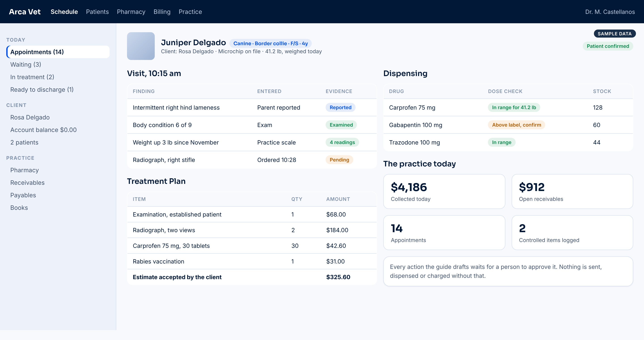
Task: Click Trazodone's In range badge
Action: click(x=502, y=142)
